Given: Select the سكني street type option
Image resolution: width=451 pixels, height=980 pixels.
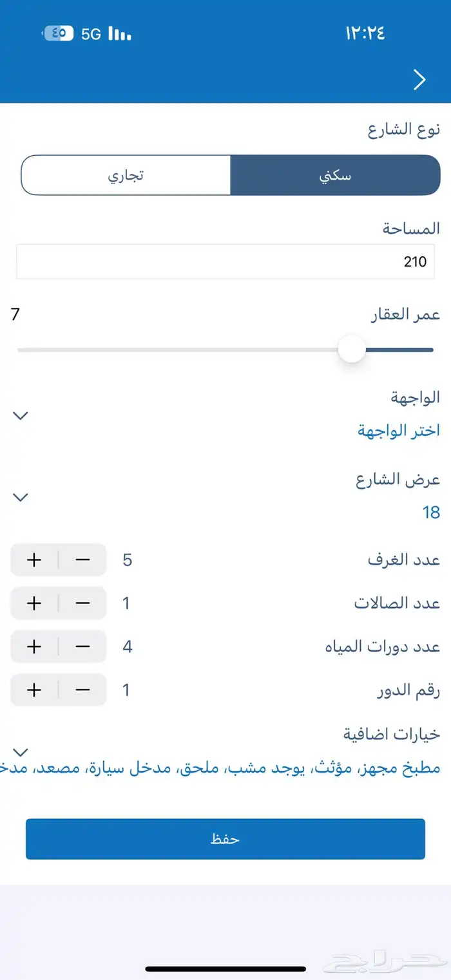Looking at the screenshot, I should (336, 174).
